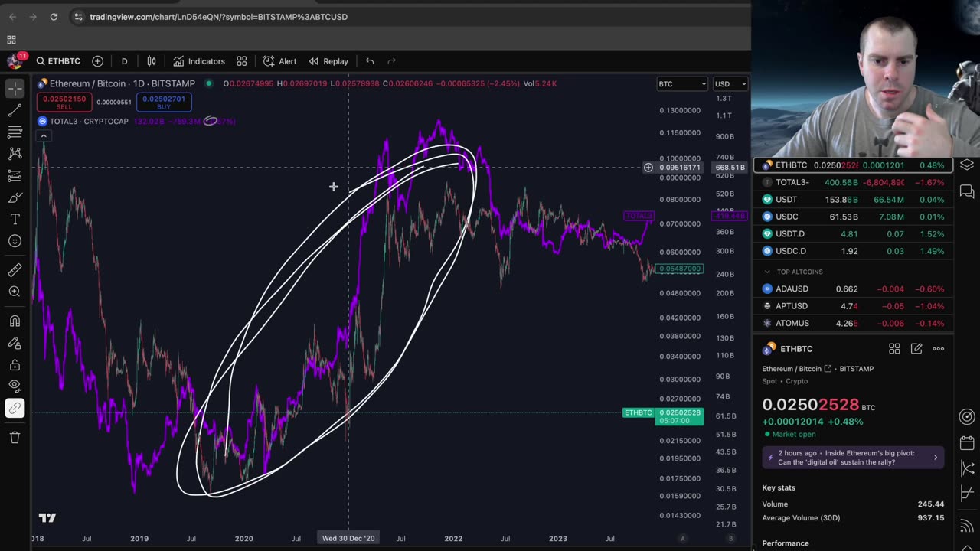Redo the last chart action
This screenshot has width=980, height=551.
click(x=391, y=61)
